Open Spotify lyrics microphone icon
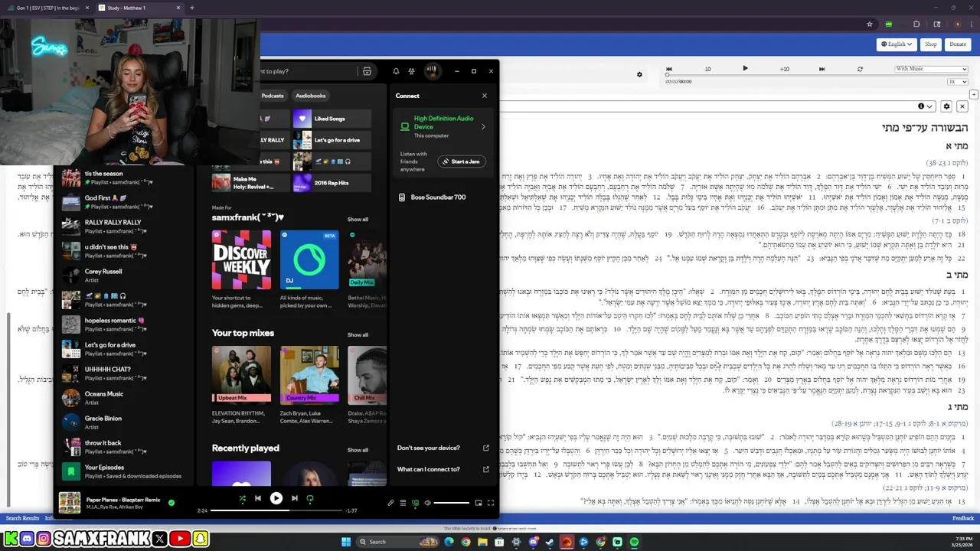This screenshot has height=551, width=980. [x=390, y=503]
